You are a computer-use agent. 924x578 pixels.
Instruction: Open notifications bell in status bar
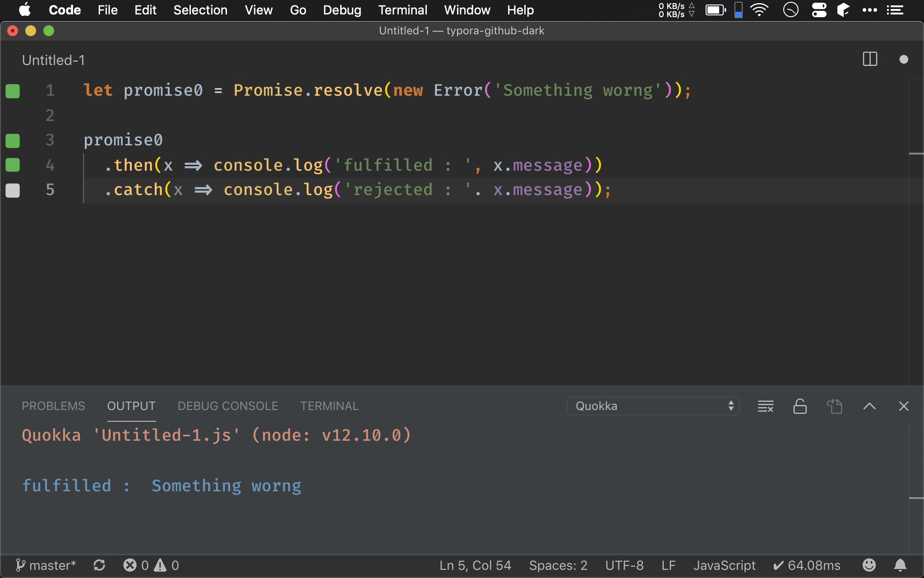pos(900,565)
